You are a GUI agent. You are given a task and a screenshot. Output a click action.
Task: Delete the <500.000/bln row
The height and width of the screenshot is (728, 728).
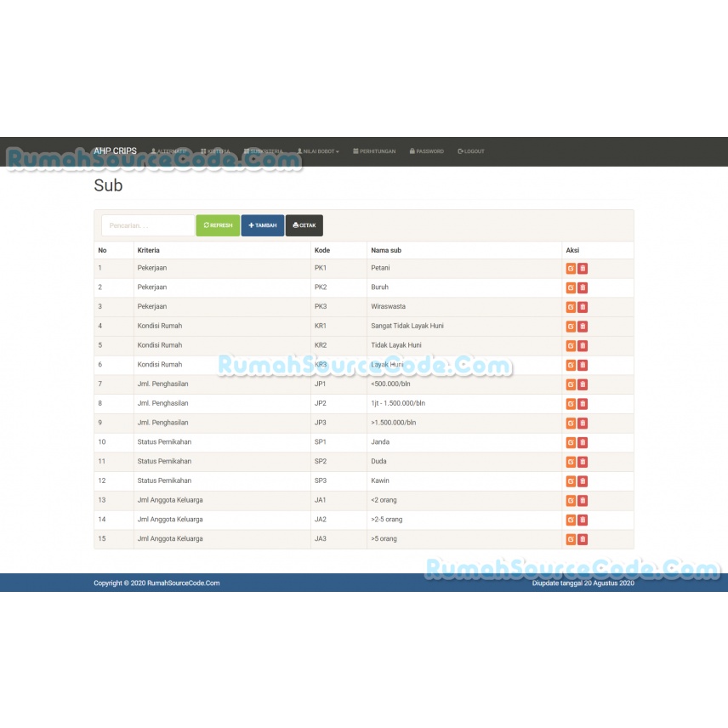pos(583,384)
